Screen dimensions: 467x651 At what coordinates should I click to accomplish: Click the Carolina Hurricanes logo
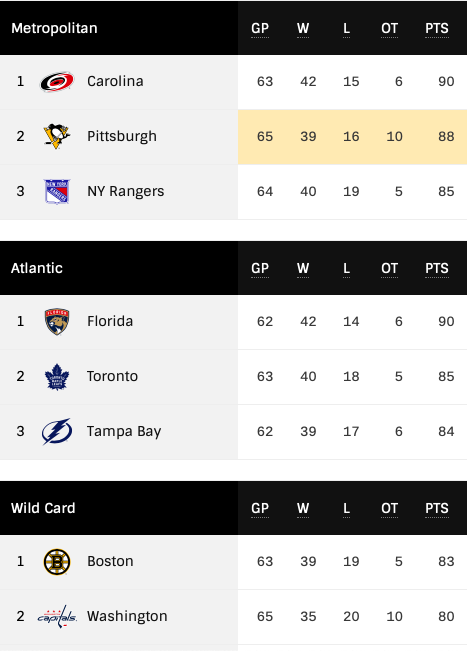tap(57, 82)
